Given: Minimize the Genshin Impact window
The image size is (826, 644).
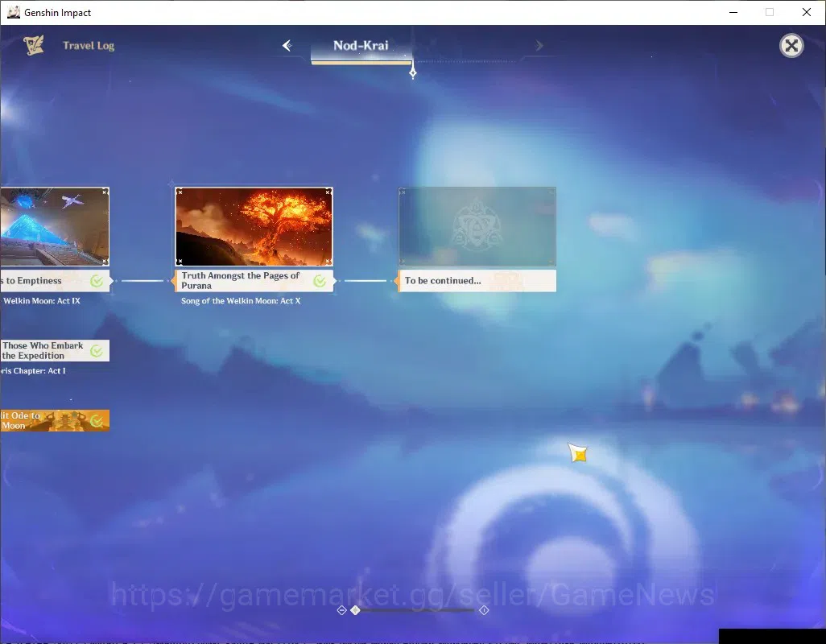Looking at the screenshot, I should tap(733, 12).
